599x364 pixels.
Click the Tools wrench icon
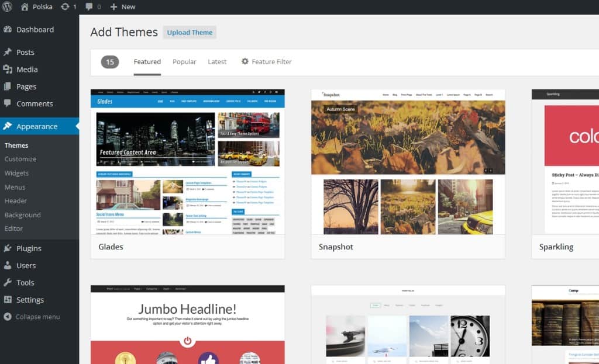click(x=8, y=282)
